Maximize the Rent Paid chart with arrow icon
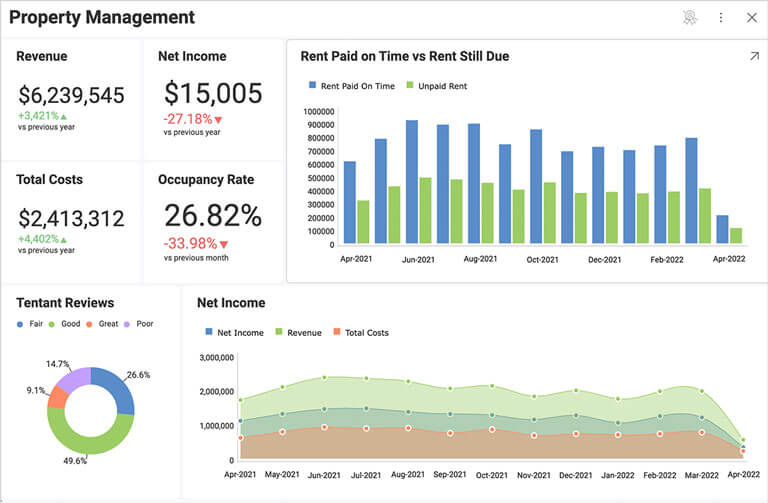The width and height of the screenshot is (768, 503). point(754,57)
